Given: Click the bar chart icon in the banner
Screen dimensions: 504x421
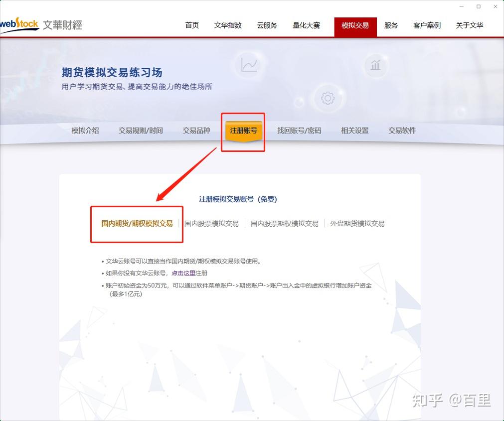Looking at the screenshot, I should (x=375, y=65).
